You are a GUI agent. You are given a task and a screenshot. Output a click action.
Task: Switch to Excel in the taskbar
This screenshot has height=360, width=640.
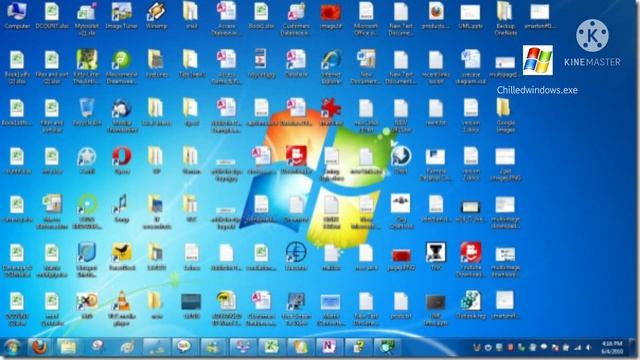coord(271,348)
